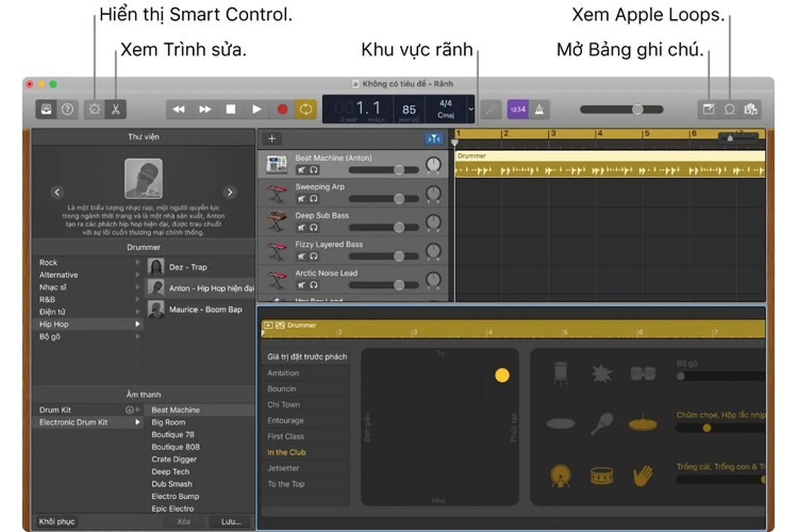
Task: Show Smart Controls knob icon
Action: click(x=94, y=109)
